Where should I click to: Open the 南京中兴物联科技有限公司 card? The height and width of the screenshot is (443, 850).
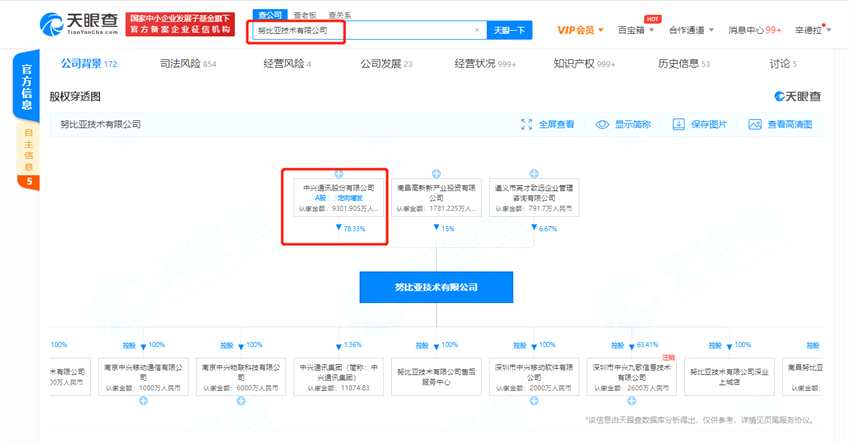[241, 376]
